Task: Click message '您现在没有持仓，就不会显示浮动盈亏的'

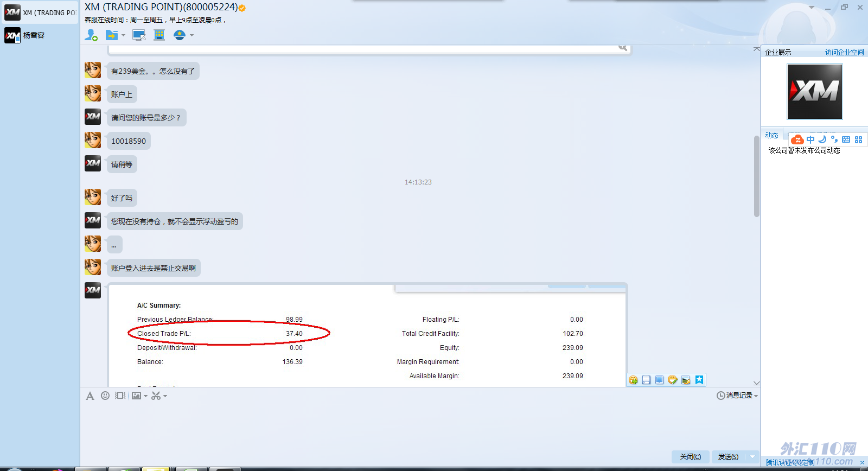Action: click(175, 221)
